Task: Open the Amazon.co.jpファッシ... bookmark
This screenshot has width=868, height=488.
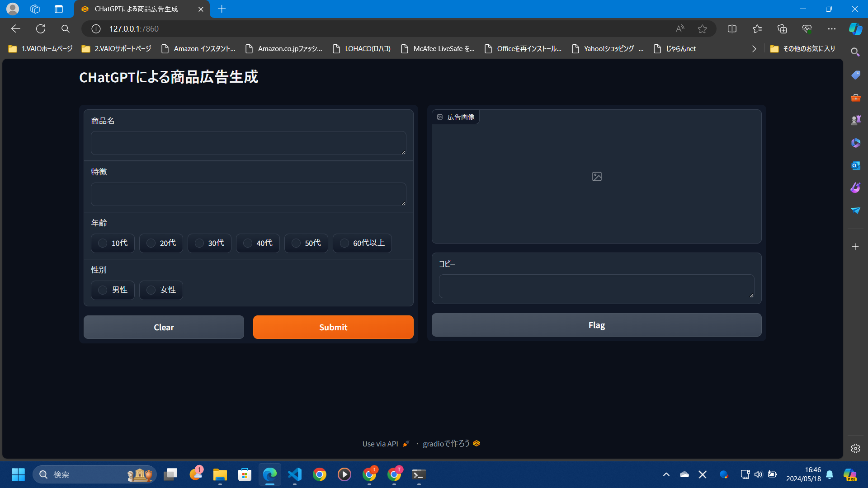Action: (284, 49)
